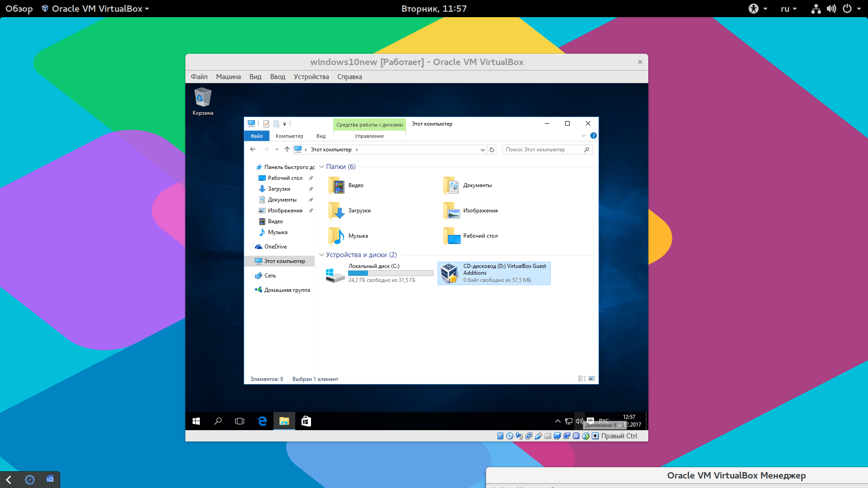The image size is (868, 488).
Task: Collapse the Устройства и диски (2) group
Action: click(322, 255)
